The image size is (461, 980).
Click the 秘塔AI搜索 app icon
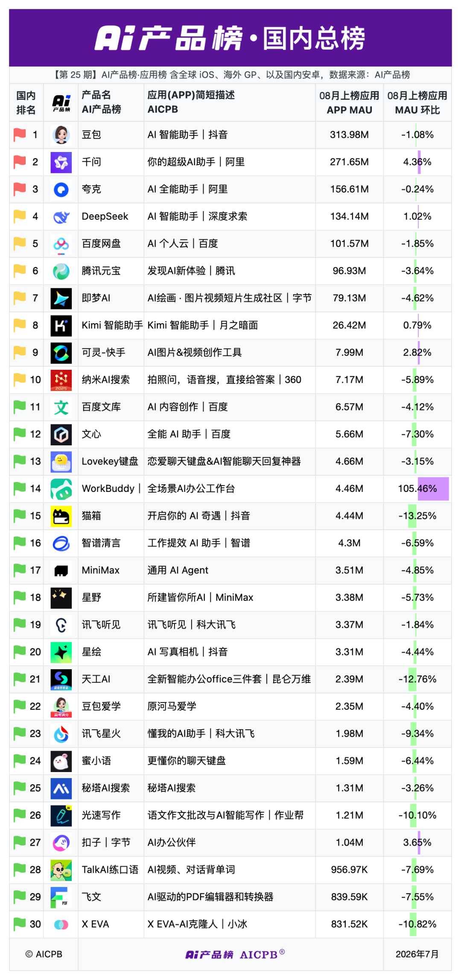[61, 788]
